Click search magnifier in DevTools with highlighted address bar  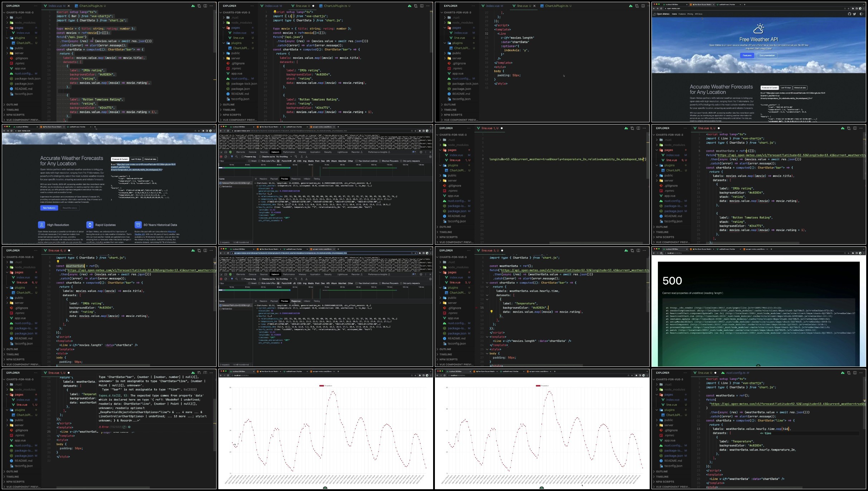click(236, 279)
